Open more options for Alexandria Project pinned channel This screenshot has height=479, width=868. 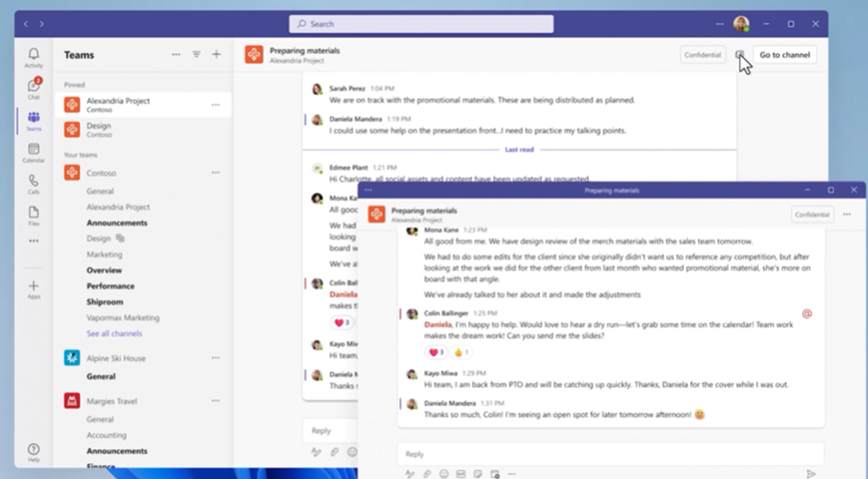215,105
